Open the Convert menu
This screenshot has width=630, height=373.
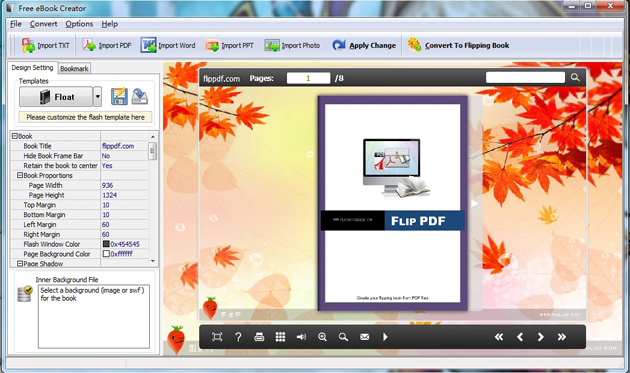click(x=43, y=24)
